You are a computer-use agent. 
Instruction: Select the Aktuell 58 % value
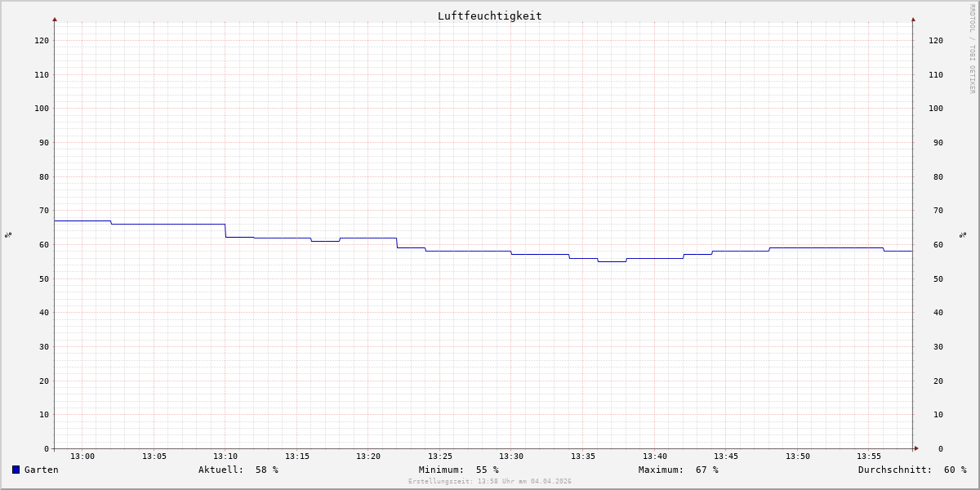[x=238, y=470]
